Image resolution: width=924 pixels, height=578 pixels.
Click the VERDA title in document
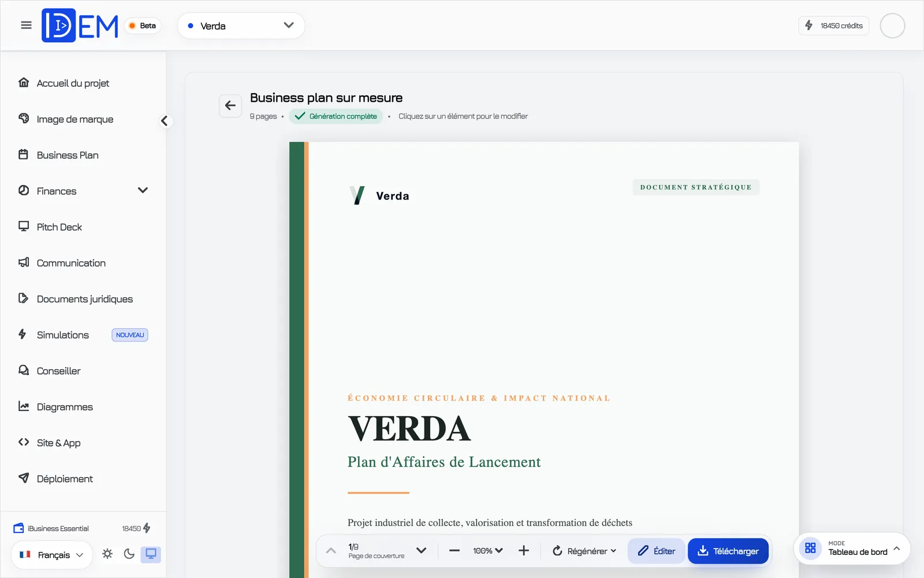tap(409, 429)
